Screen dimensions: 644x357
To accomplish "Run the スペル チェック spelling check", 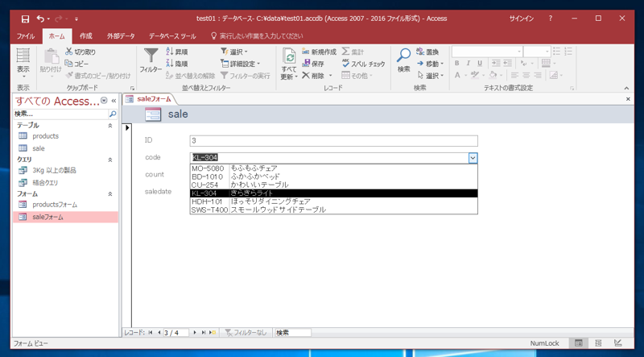I will [364, 64].
